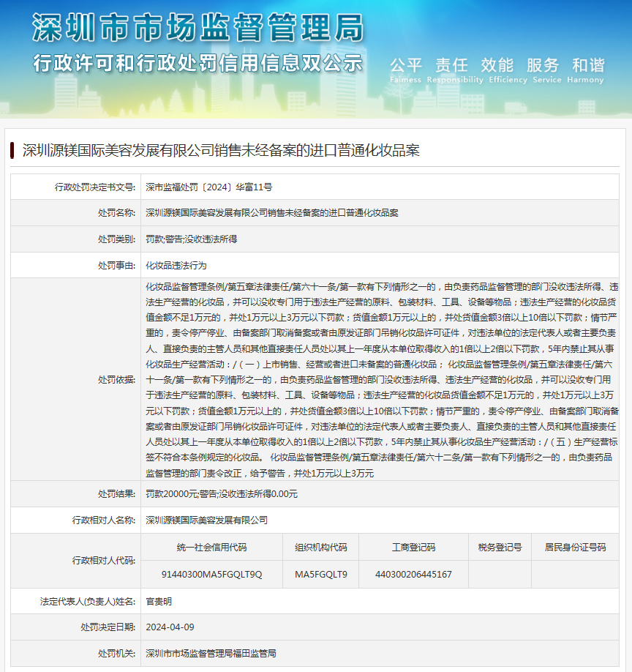
Task: Click the 统一社会信用代码 column header
Action: 211,548
